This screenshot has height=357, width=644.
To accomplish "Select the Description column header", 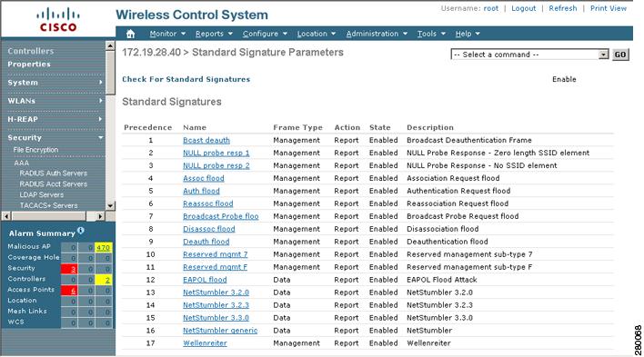I will point(430,127).
